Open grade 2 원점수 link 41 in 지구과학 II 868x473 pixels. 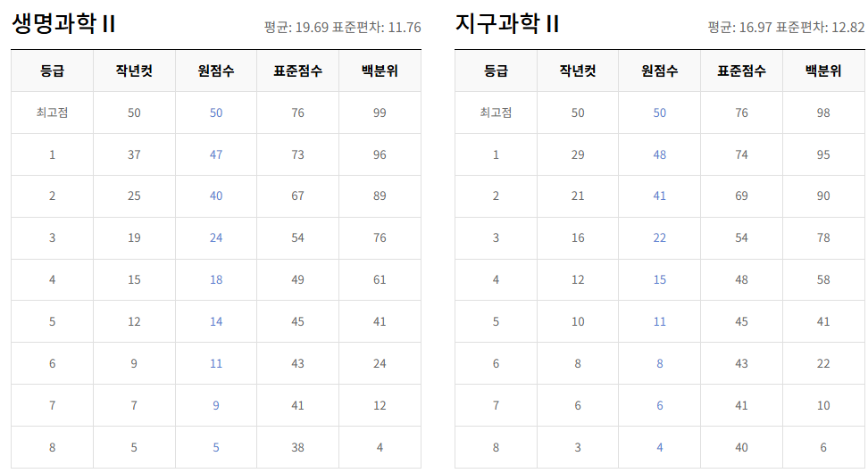coord(660,195)
